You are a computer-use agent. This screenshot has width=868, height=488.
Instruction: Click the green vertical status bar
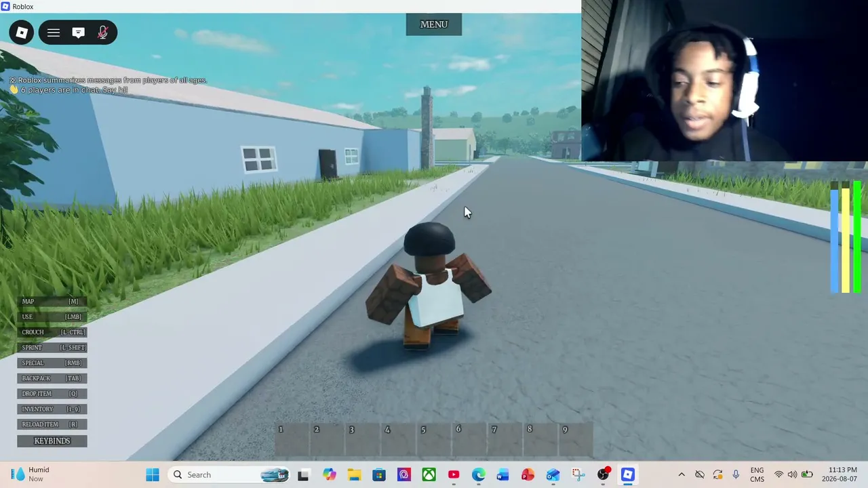(857, 237)
